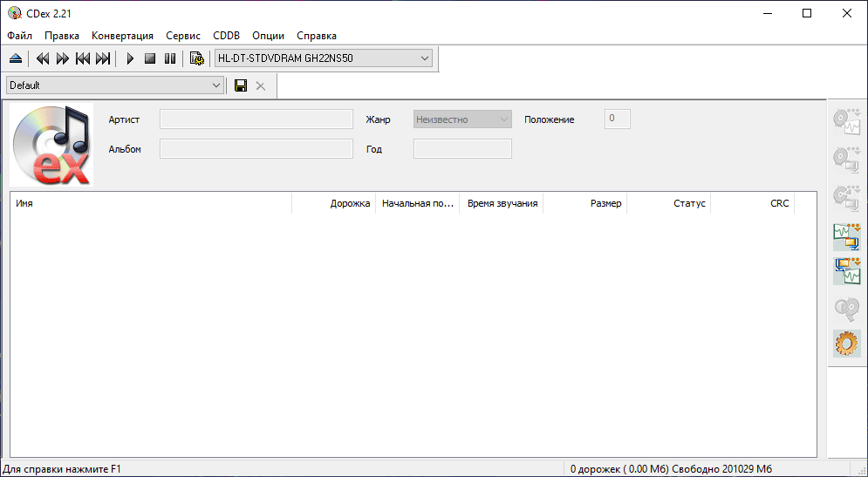Click the eject CD tray icon

coord(16,58)
